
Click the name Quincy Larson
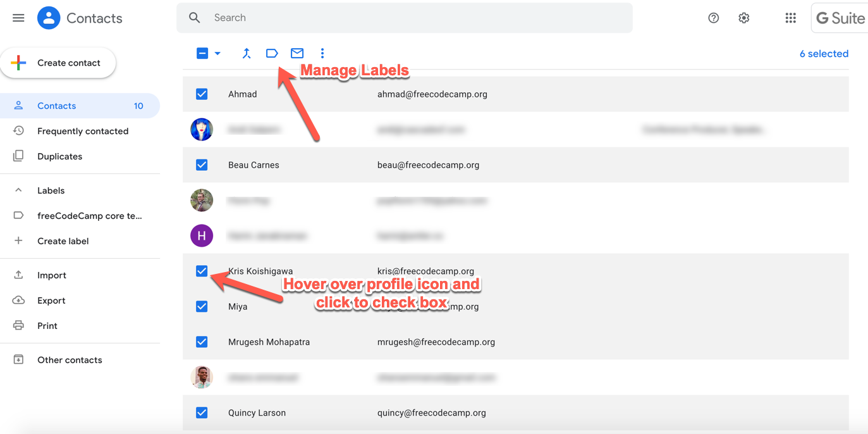257,413
